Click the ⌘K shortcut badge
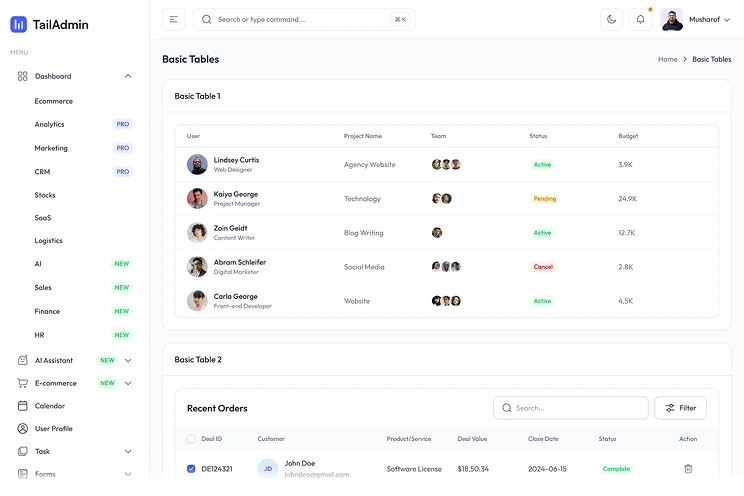Image resolution: width=744 pixels, height=496 pixels. 400,19
